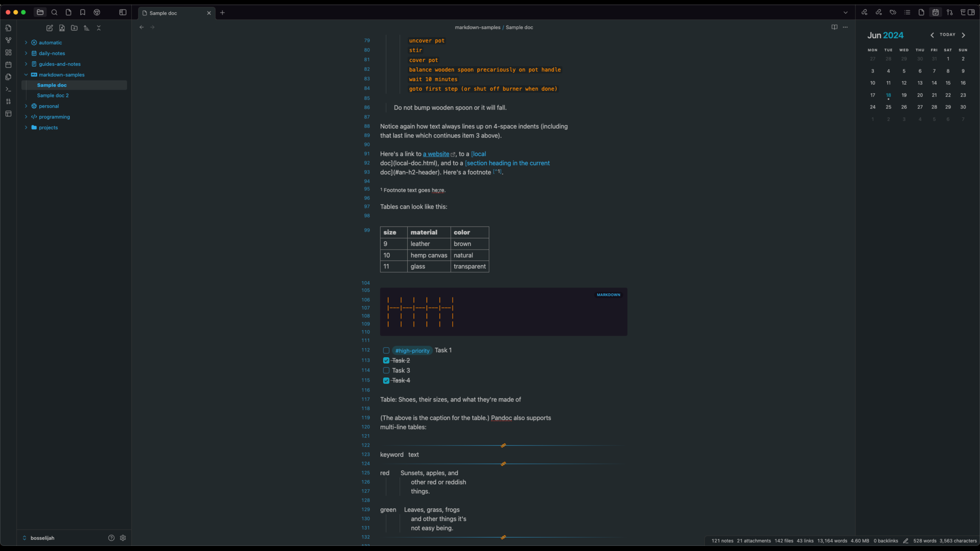The width and height of the screenshot is (980, 551).
Task: Follow the 'a website' link
Action: coord(436,154)
